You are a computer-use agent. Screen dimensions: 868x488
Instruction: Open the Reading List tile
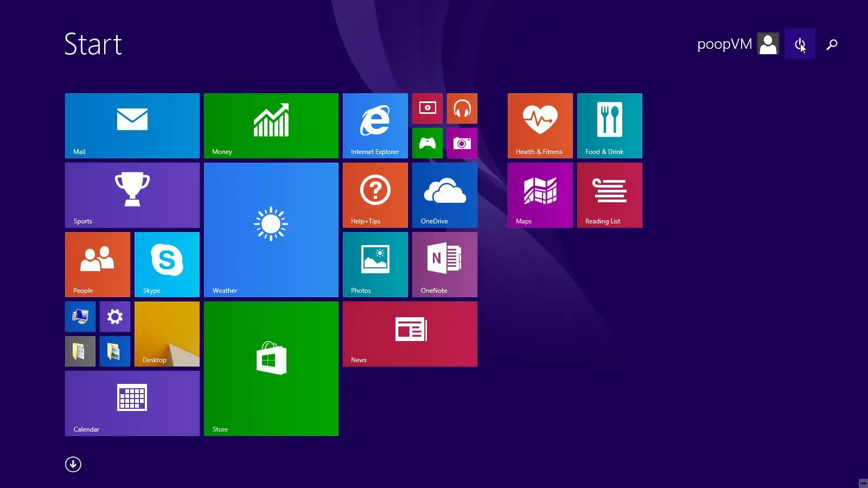point(610,195)
